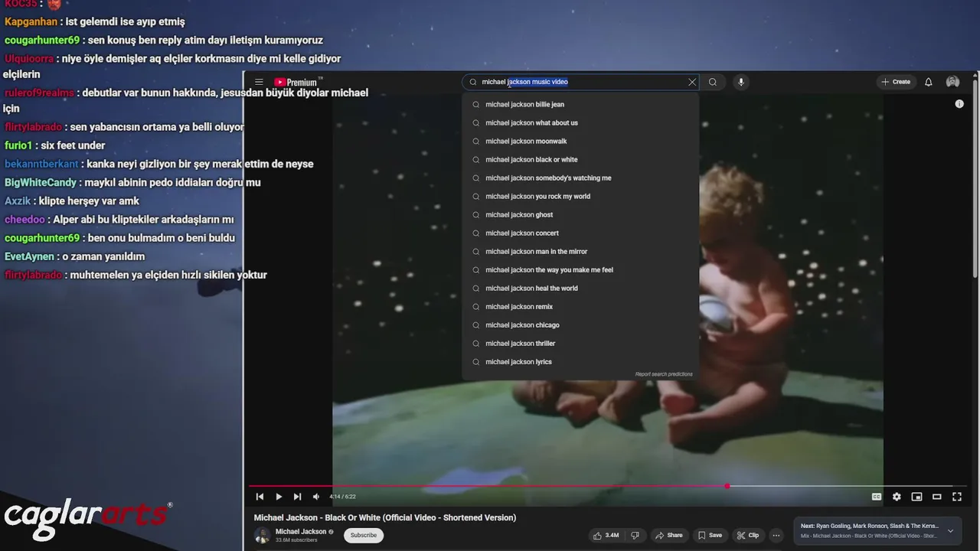
Task: Skip to next video
Action: point(298,497)
